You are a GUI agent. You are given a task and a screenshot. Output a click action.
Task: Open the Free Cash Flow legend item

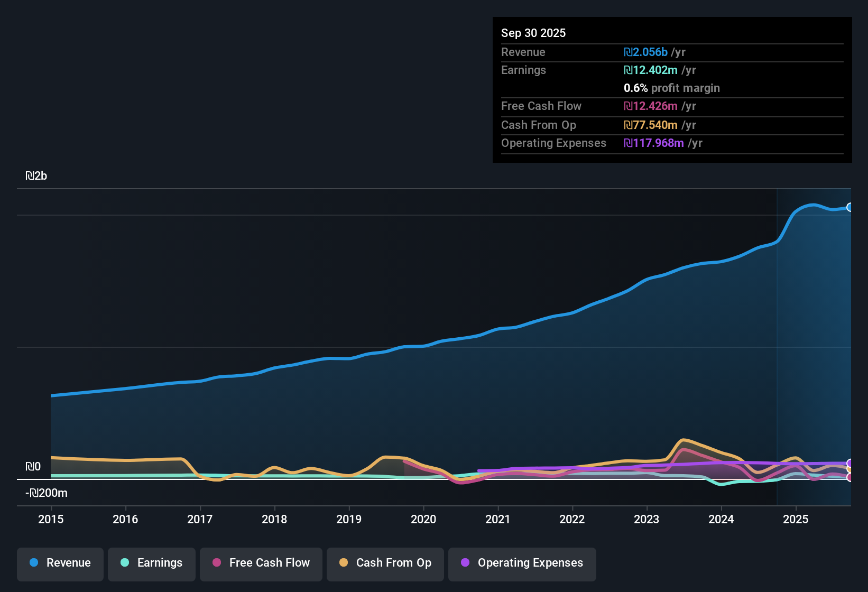click(261, 563)
